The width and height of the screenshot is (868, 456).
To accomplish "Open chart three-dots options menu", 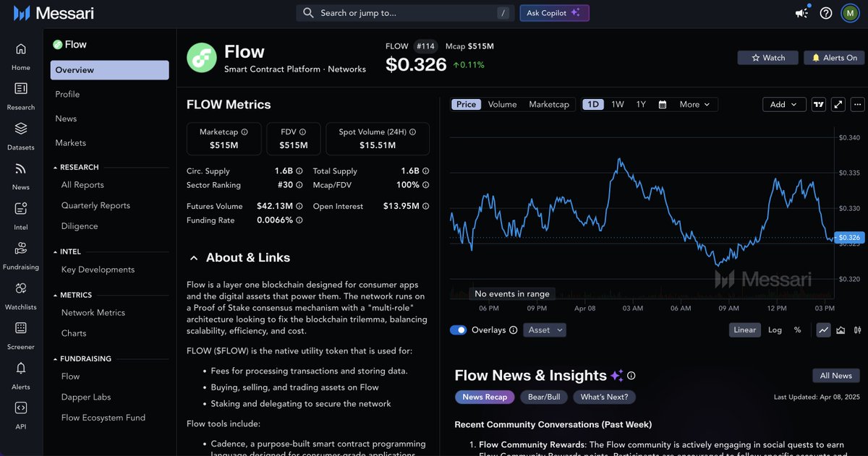I will coord(858,105).
